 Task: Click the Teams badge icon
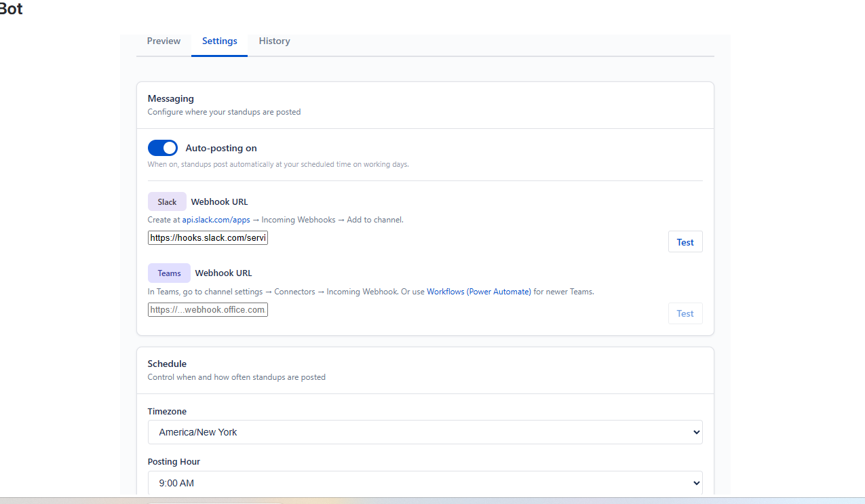[169, 273]
